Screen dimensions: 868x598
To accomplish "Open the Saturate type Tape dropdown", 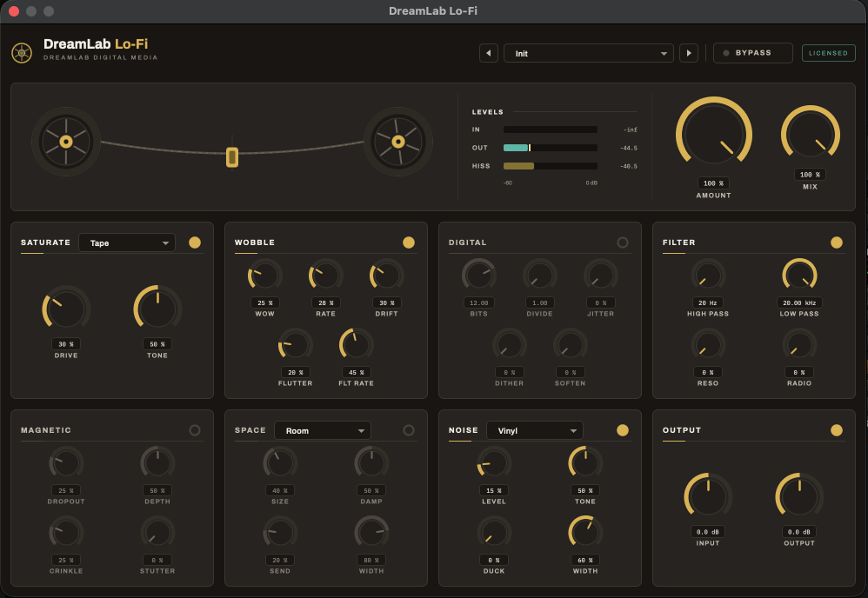I will [x=127, y=243].
